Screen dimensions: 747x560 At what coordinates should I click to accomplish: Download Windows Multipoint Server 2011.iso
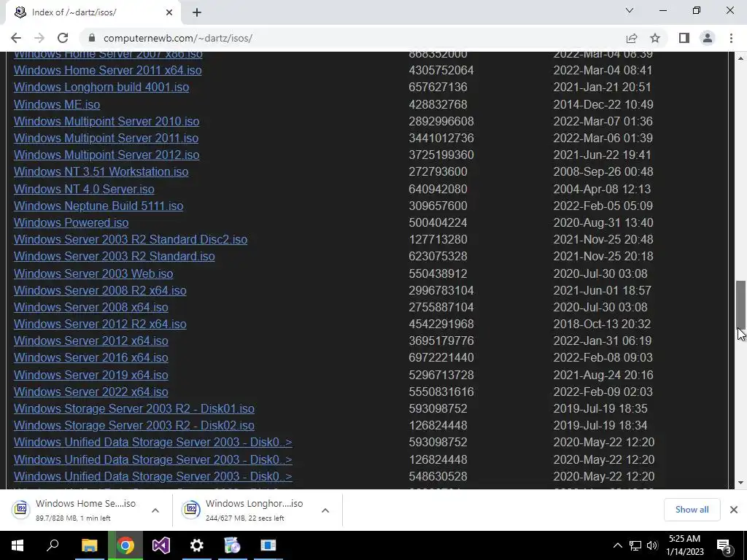107,138
